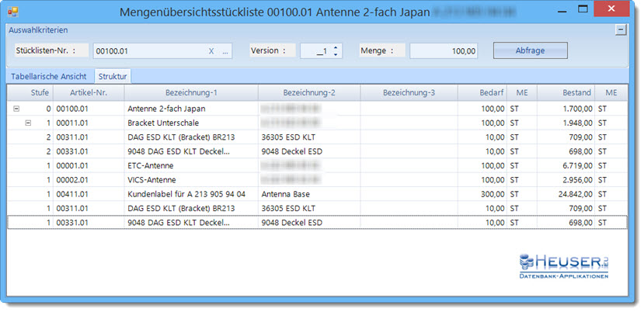Viewport: 644px width, 312px height.
Task: Sort by the Bezeichnung-1 column header
Action: (190, 93)
